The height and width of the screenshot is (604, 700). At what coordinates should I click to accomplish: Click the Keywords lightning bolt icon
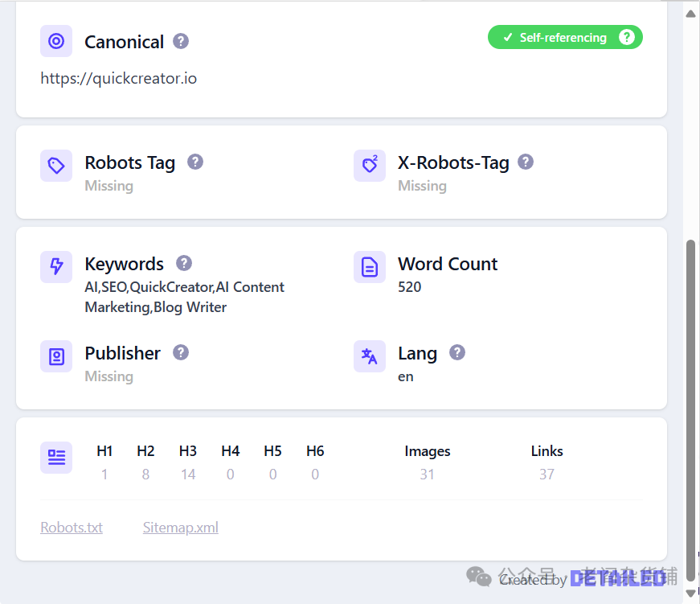pos(56,267)
